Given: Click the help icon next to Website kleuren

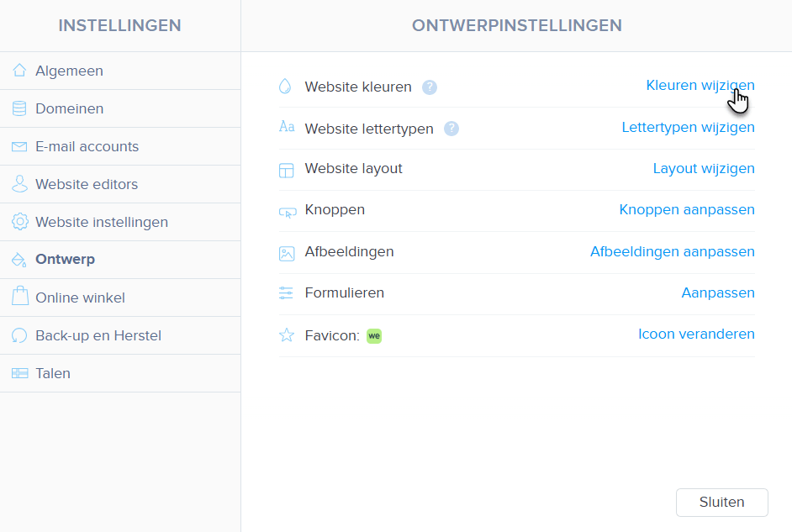Looking at the screenshot, I should tap(430, 87).
